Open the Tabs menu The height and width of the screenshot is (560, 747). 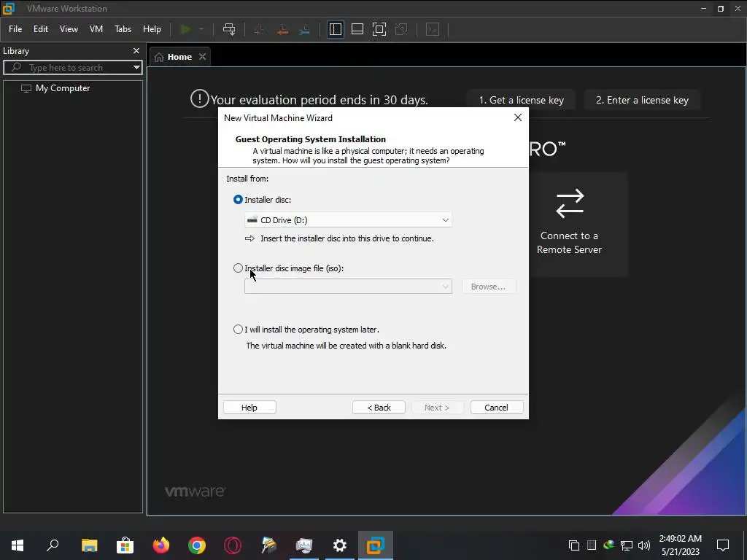point(123,29)
